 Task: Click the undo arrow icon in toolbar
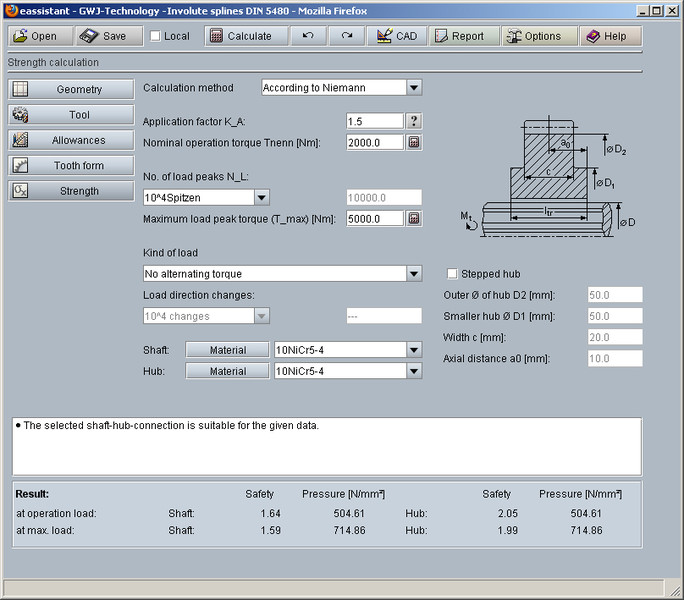pos(308,36)
